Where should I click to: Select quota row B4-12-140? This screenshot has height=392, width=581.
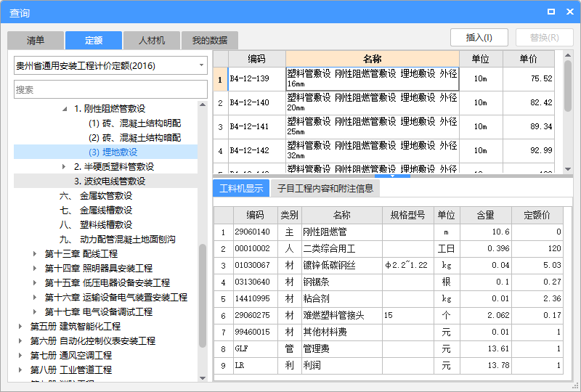tap(384, 103)
